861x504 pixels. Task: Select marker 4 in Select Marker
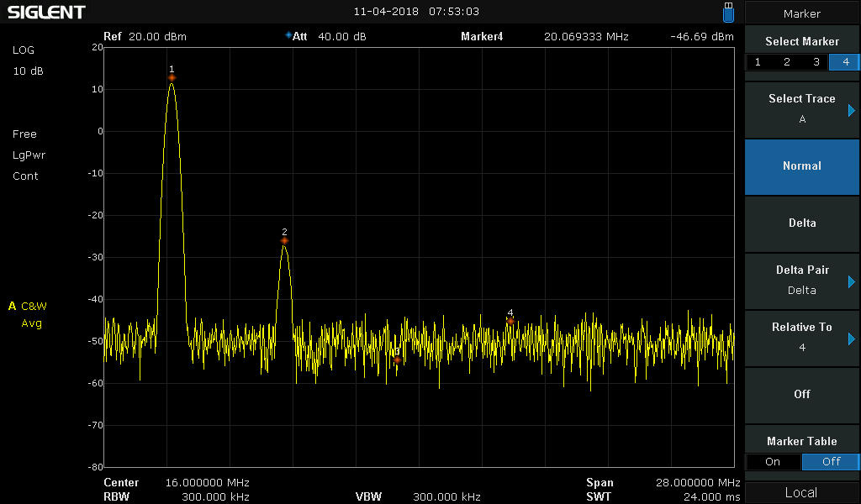click(845, 62)
